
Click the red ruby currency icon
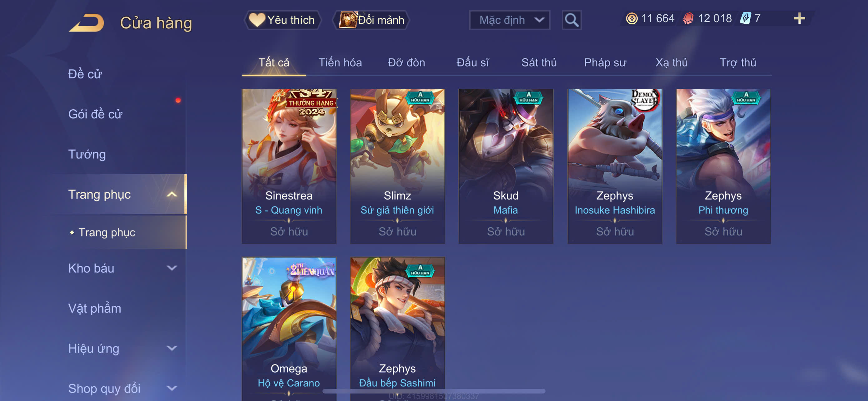pos(688,18)
